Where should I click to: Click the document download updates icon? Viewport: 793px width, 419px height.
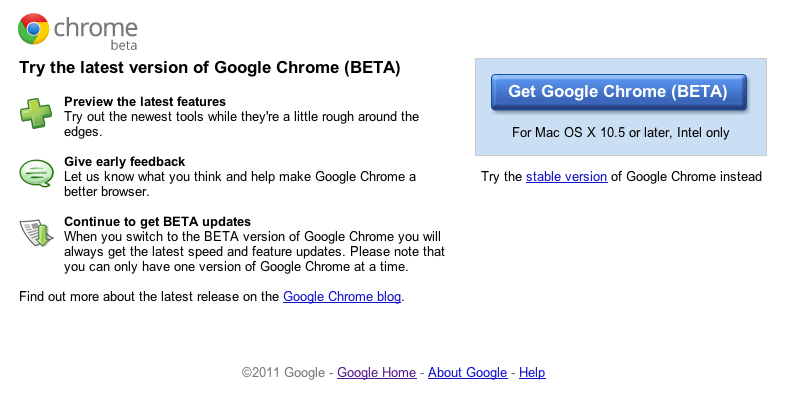pyautogui.click(x=36, y=233)
